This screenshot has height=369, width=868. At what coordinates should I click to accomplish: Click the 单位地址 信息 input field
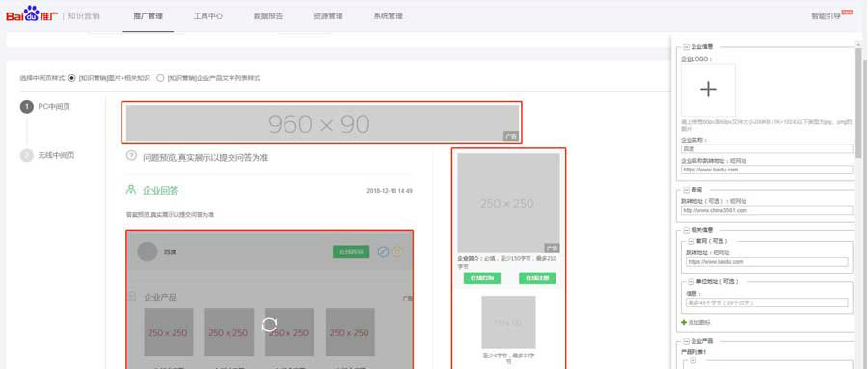[x=768, y=303]
